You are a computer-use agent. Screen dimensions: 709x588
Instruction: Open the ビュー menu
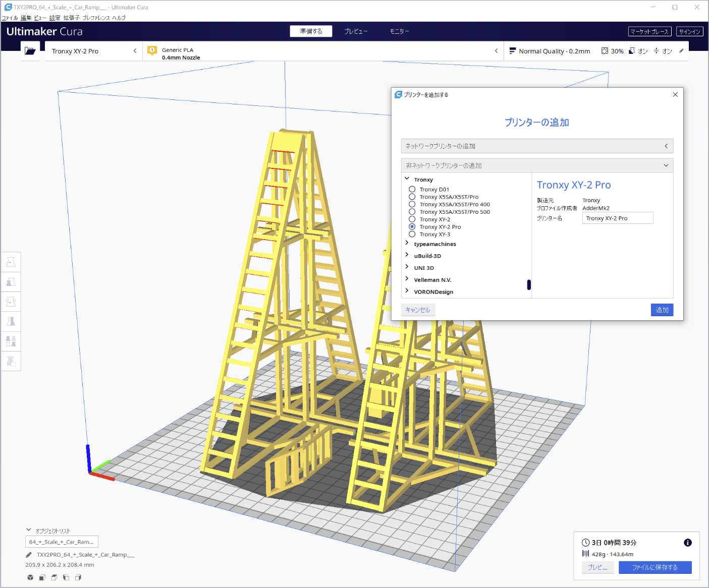(40, 18)
